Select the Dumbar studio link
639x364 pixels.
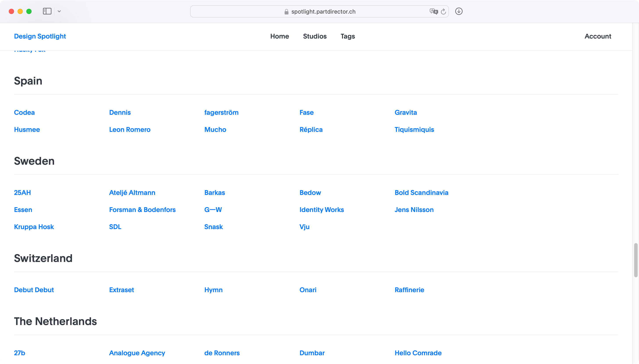click(x=312, y=353)
